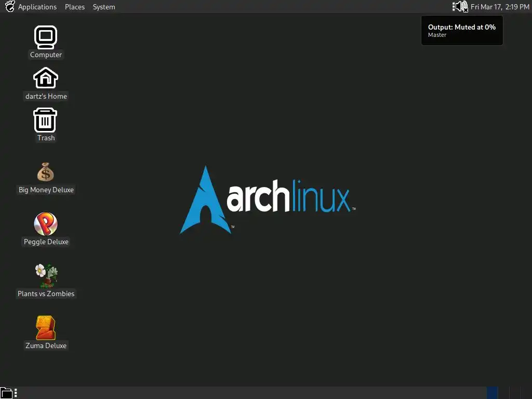This screenshot has width=532, height=399.
Task: Open the System menu
Action: pyautogui.click(x=104, y=7)
